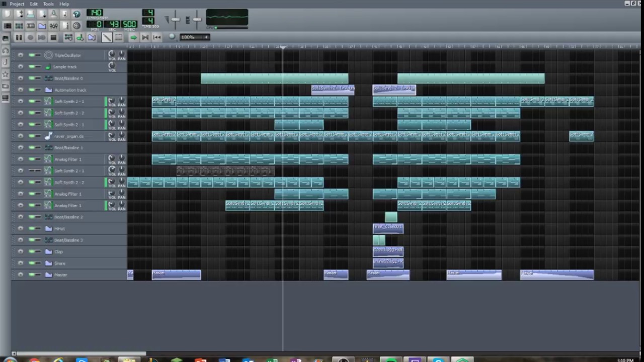Click TripleOscillator VOL knob
The image size is (644, 362).
click(x=112, y=53)
